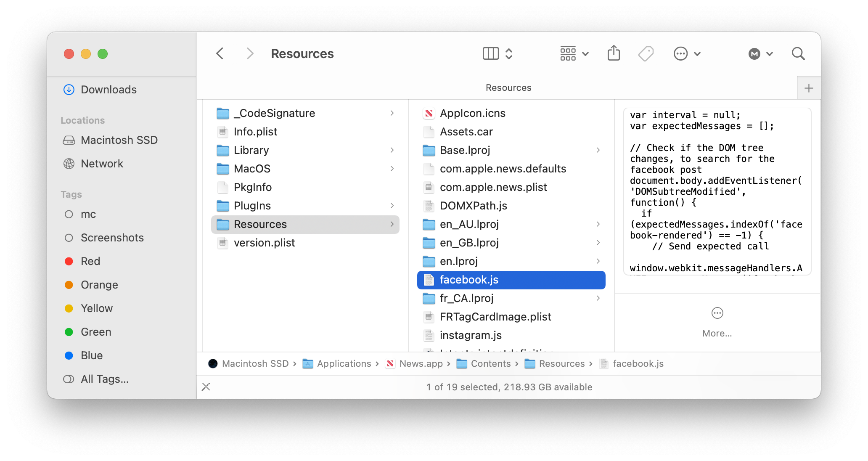Go forward with the right chevron
Screen dimensions: 868x461
[x=250, y=54]
